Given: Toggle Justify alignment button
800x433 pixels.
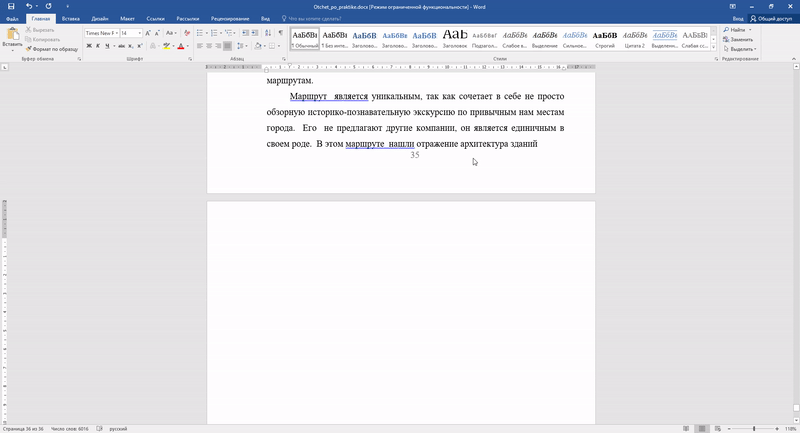Looking at the screenshot, I should pyautogui.click(x=228, y=46).
